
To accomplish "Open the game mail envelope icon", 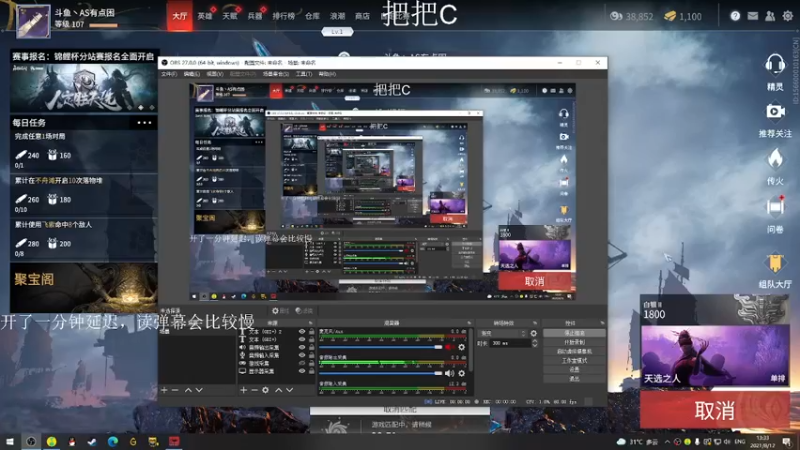I will 753,16.
